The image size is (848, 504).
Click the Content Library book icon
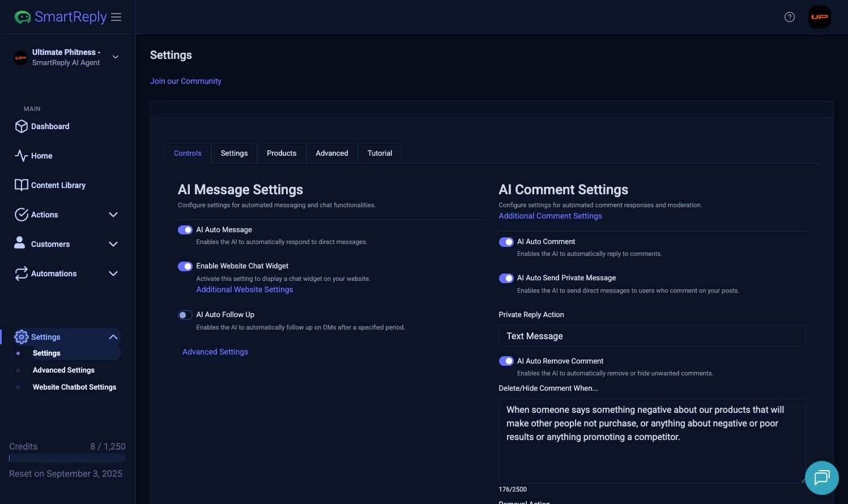(22, 185)
